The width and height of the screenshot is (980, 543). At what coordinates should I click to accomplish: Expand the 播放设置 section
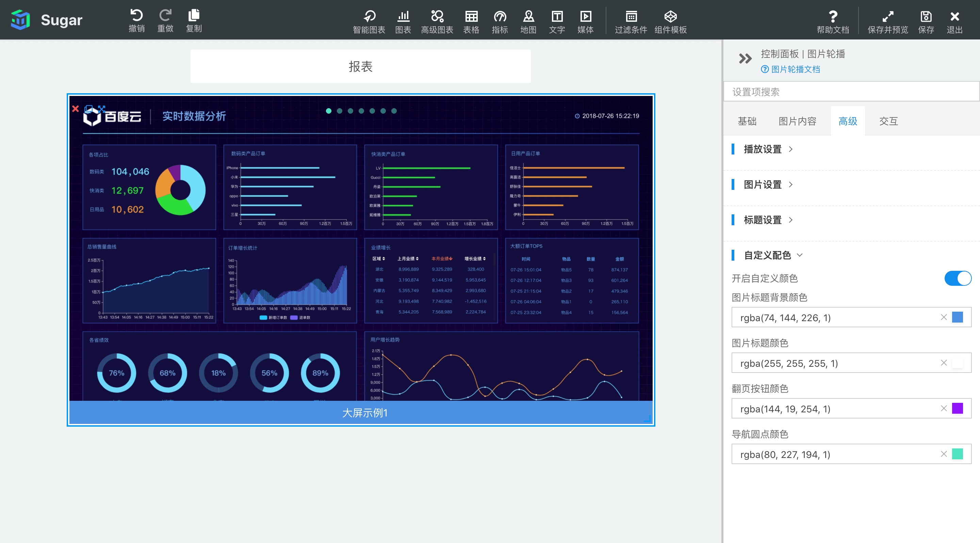coord(768,149)
